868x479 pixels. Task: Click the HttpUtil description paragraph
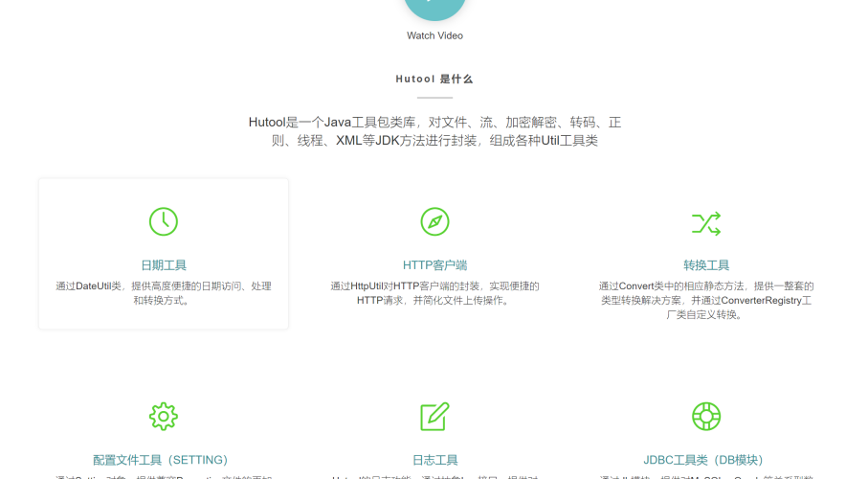pos(434,293)
